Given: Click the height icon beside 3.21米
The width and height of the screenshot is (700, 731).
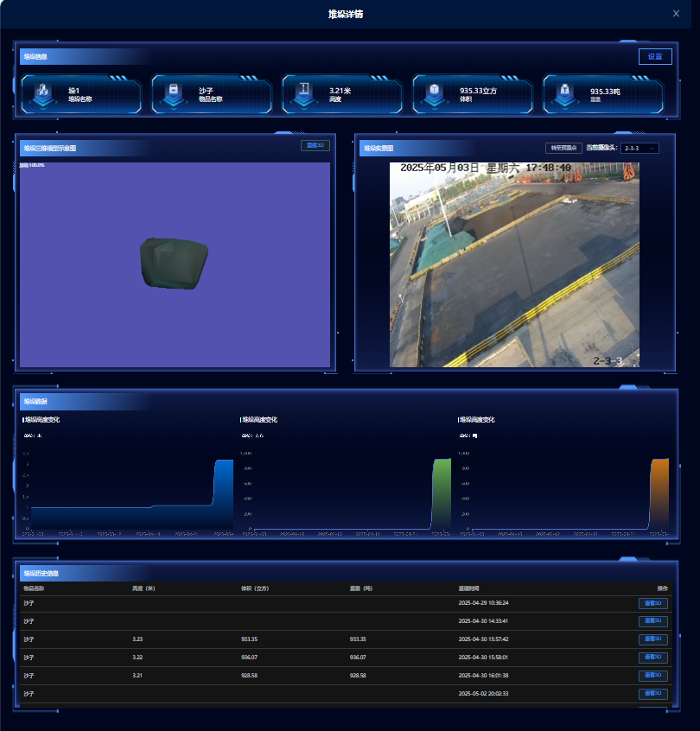Looking at the screenshot, I should tap(304, 92).
